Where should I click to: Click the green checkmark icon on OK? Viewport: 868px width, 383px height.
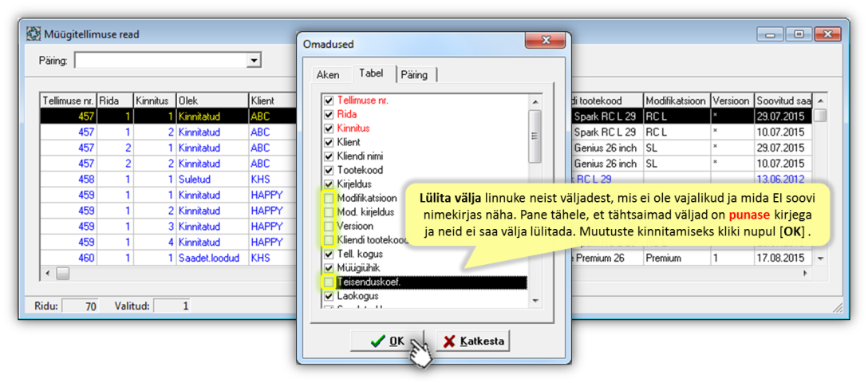coord(378,342)
